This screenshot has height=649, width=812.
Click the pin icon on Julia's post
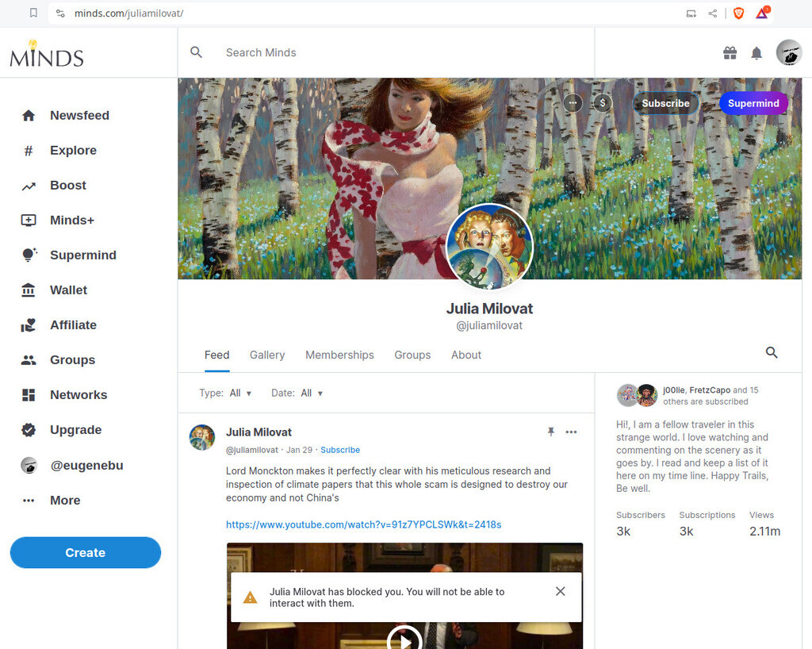point(551,432)
